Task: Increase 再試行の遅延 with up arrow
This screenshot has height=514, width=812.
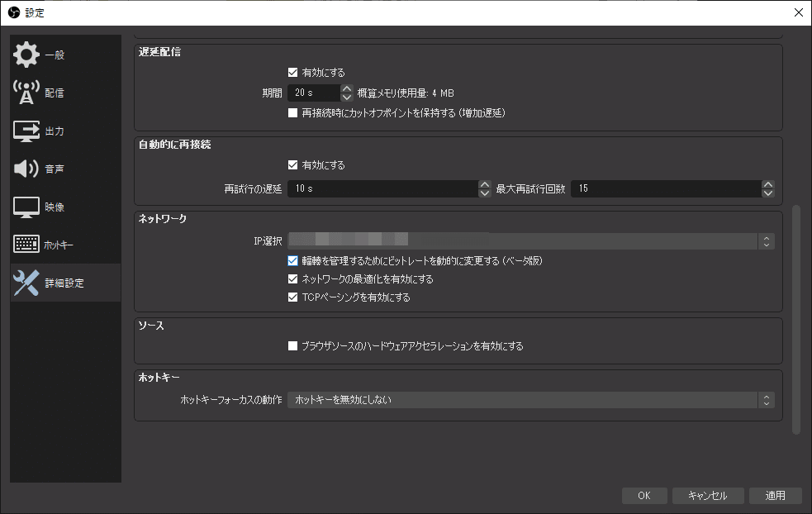Action: tap(485, 184)
